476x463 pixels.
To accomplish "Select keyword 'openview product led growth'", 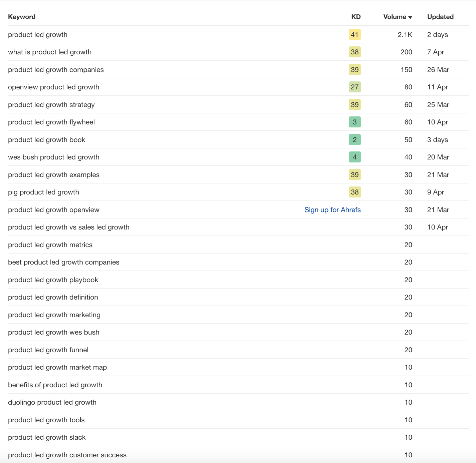I will (x=54, y=87).
